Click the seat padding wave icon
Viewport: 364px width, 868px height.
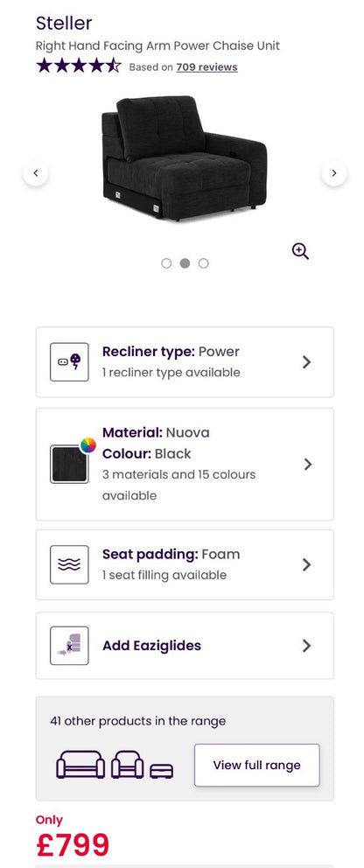pyautogui.click(x=69, y=564)
